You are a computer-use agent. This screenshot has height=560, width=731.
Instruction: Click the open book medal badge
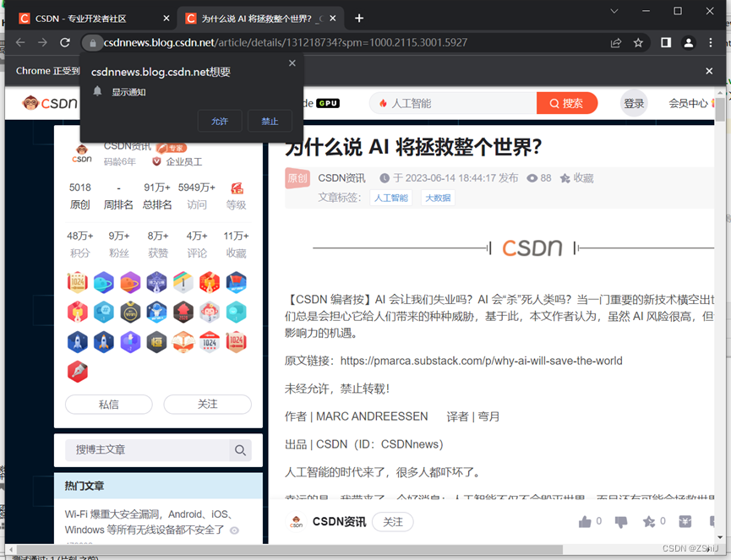[183, 342]
